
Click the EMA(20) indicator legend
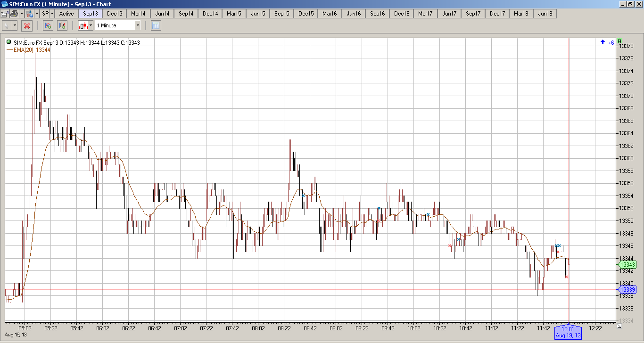point(28,49)
